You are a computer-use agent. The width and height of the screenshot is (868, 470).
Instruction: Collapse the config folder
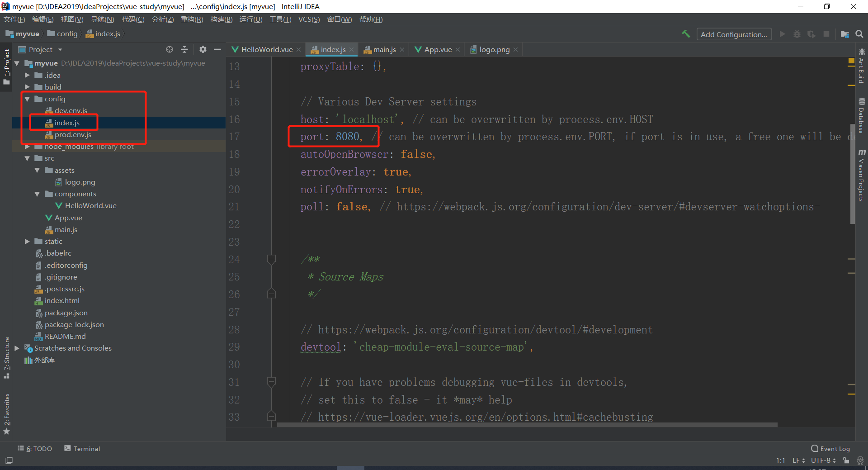click(x=27, y=99)
